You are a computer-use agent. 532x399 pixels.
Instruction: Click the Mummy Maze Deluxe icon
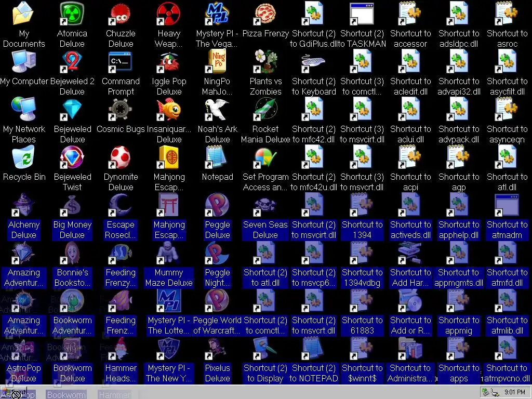click(169, 253)
